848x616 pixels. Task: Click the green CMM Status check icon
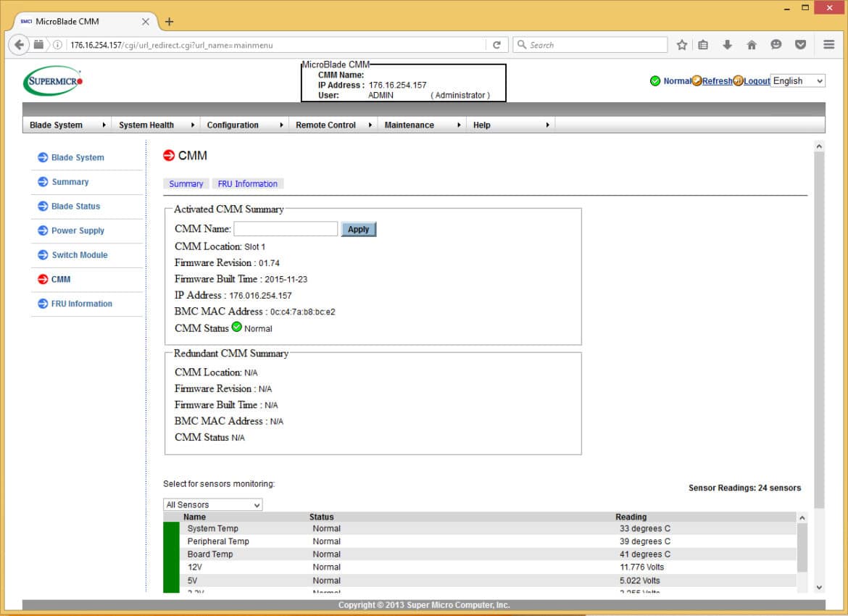[x=237, y=327]
